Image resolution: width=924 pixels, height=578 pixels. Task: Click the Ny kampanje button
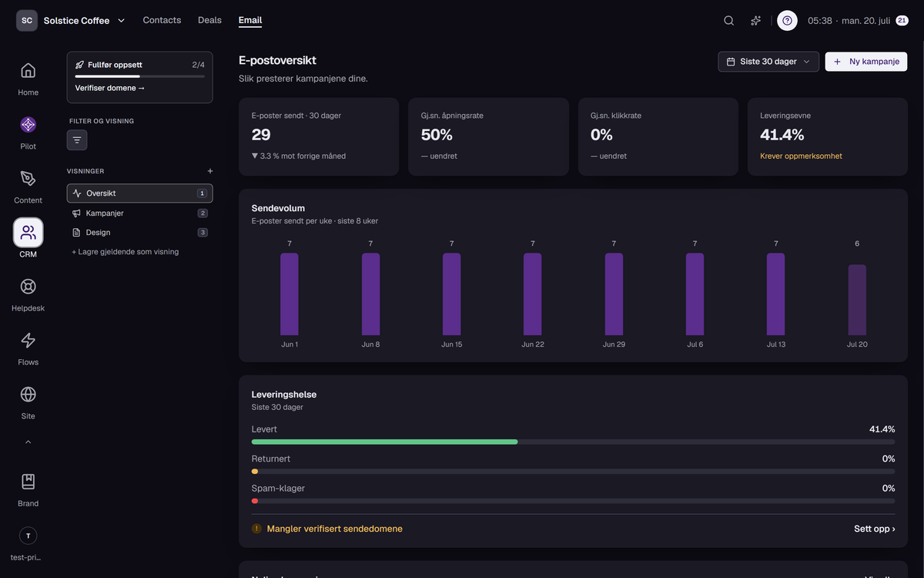865,62
